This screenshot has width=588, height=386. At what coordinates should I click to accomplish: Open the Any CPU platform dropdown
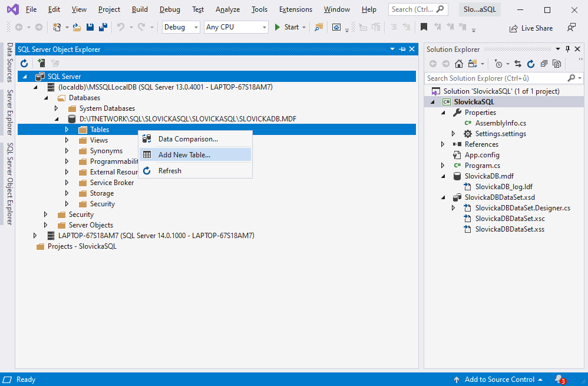tap(236, 27)
